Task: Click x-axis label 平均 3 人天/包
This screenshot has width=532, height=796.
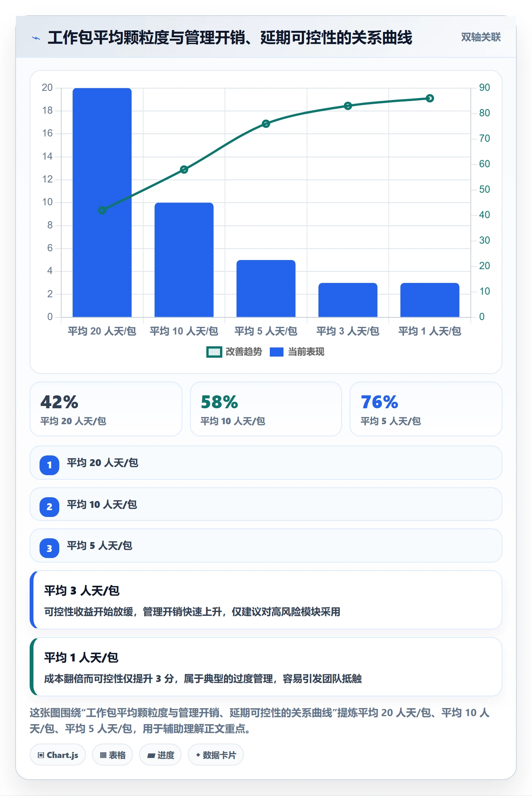Action: pyautogui.click(x=348, y=331)
